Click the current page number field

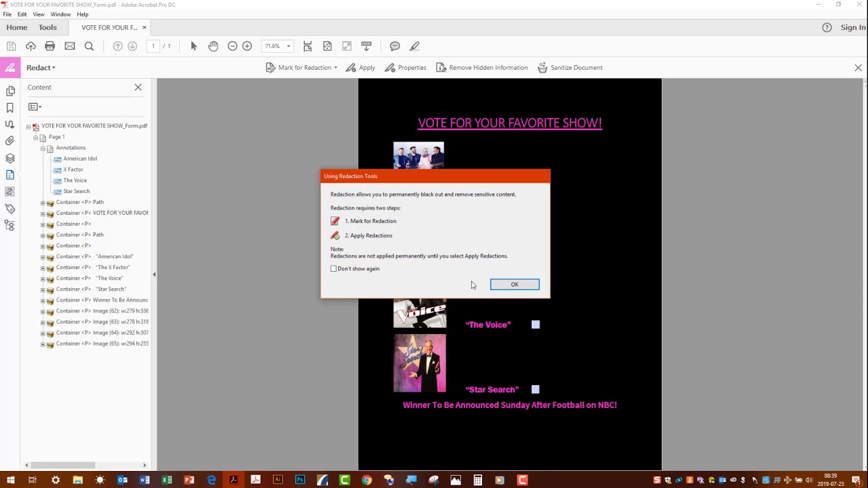point(153,46)
